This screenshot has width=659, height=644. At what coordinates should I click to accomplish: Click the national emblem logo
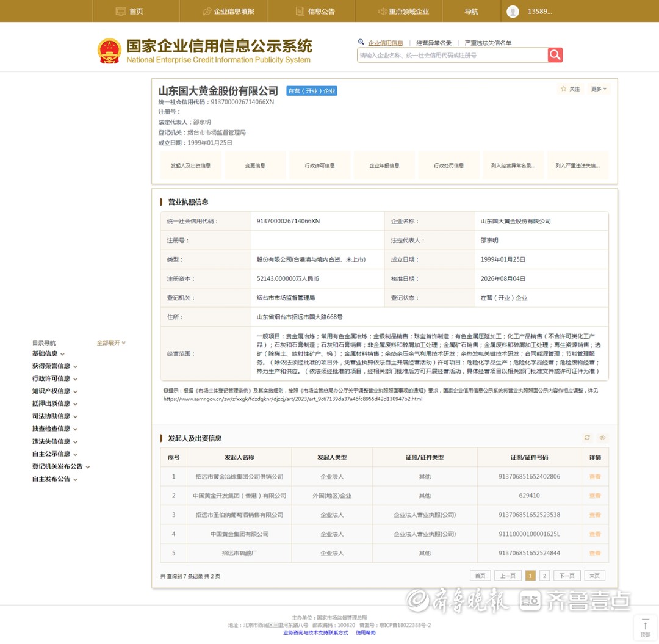click(109, 51)
